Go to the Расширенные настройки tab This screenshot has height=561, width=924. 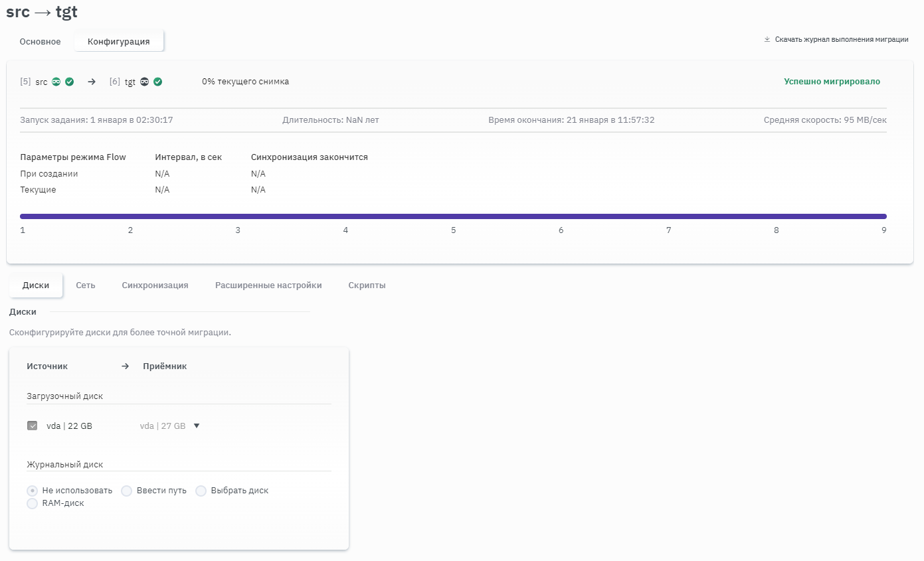[268, 285]
